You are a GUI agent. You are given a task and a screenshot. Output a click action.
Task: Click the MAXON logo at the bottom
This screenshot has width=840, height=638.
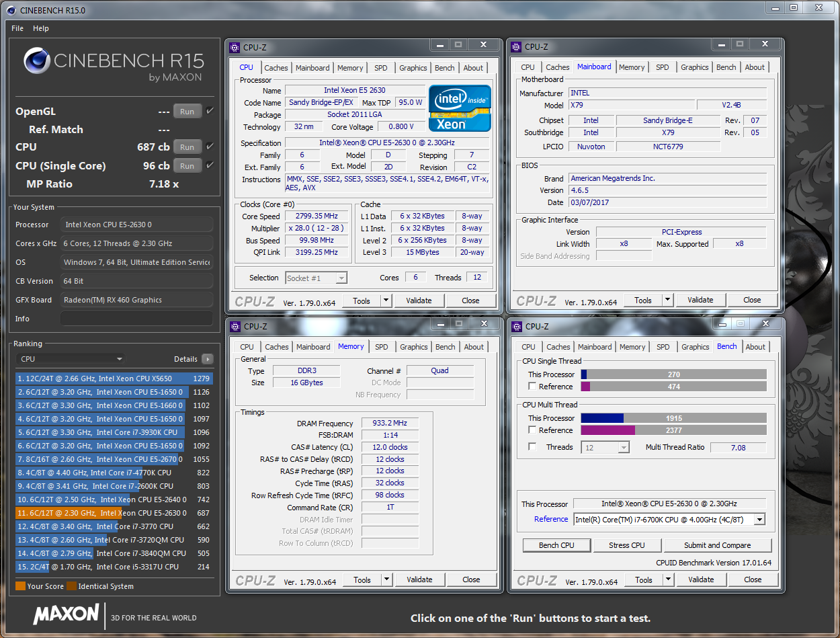[x=66, y=614]
